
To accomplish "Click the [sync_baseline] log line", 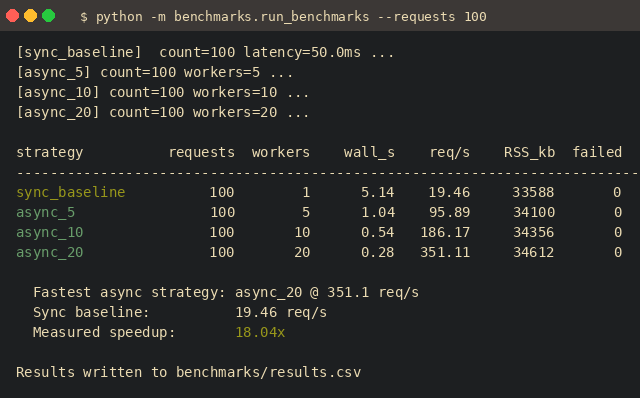I will (x=205, y=52).
